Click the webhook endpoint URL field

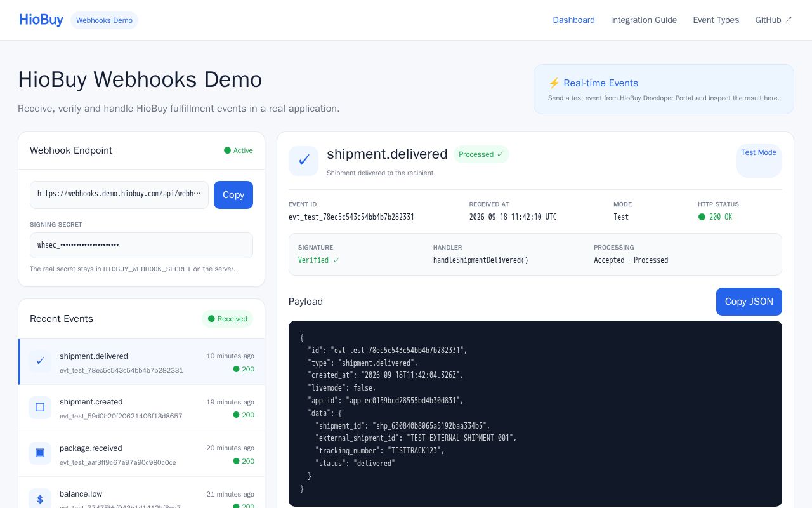(119, 194)
